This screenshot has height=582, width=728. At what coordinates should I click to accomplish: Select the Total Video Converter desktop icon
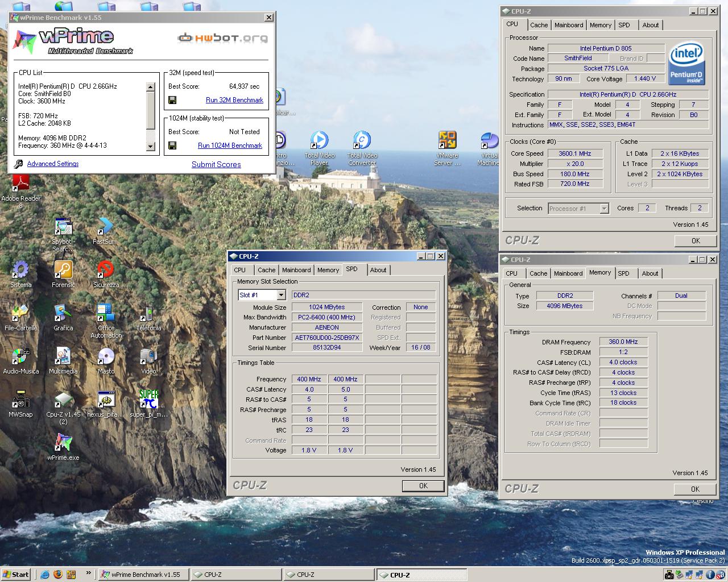(362, 140)
